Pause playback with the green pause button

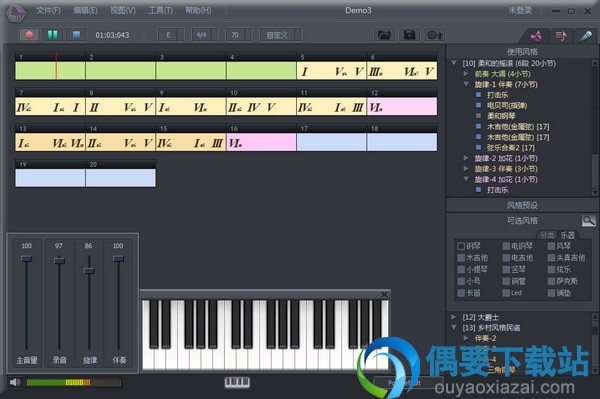tap(53, 35)
